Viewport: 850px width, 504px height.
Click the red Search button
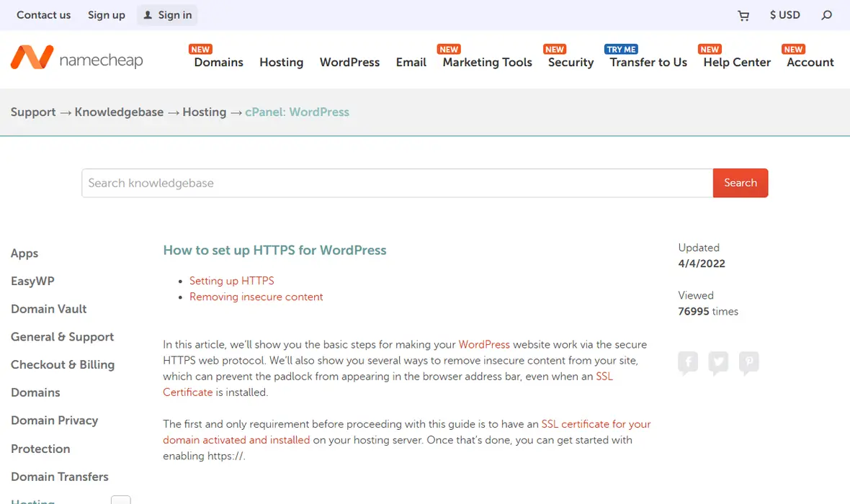point(741,183)
